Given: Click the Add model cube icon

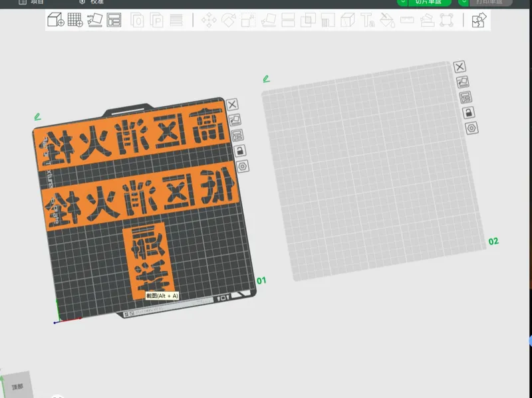Looking at the screenshot, I should [56, 20].
